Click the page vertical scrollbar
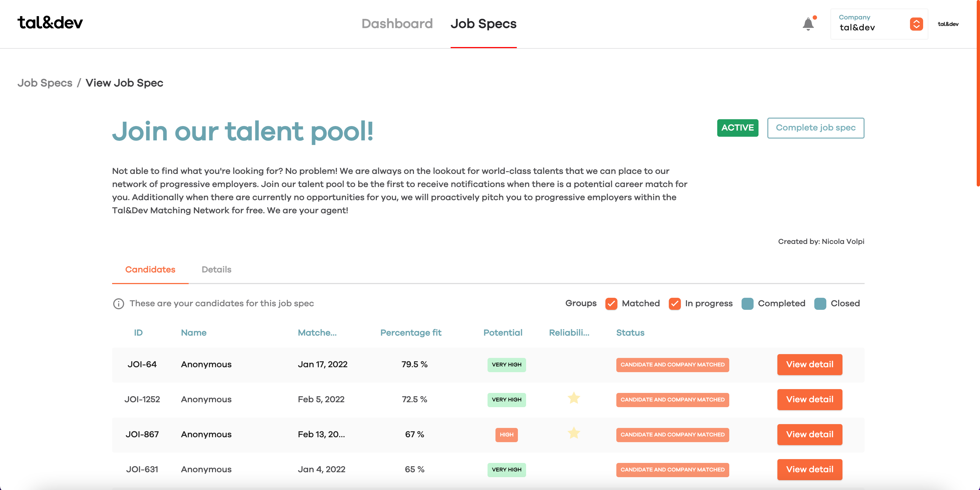The height and width of the screenshot is (490, 980). point(978,93)
